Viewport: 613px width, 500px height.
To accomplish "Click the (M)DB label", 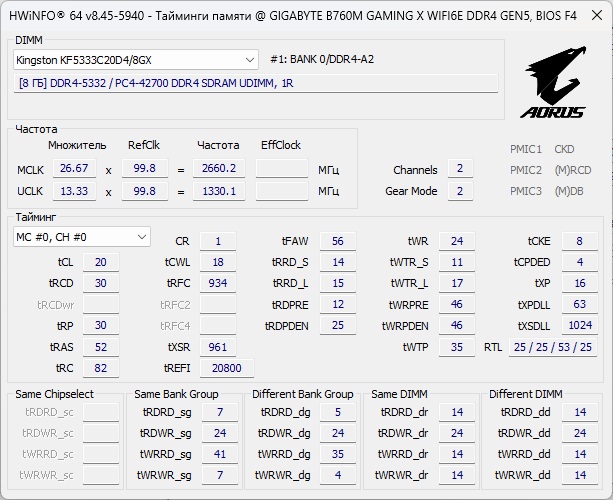I will [x=569, y=192].
